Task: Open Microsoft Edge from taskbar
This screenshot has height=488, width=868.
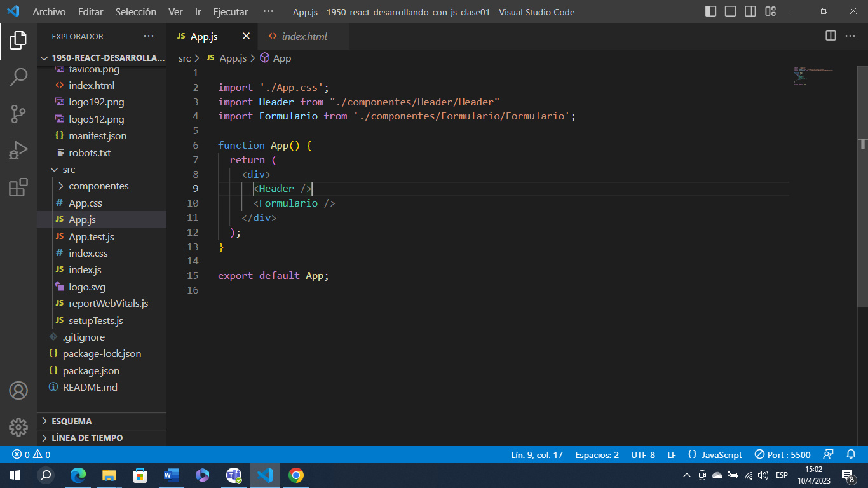Action: [78, 475]
